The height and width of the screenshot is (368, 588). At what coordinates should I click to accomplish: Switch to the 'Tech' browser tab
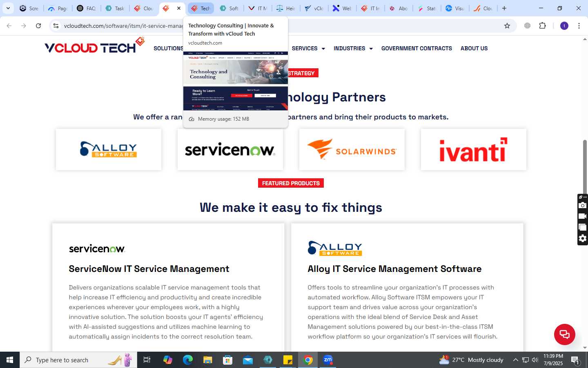click(x=201, y=8)
